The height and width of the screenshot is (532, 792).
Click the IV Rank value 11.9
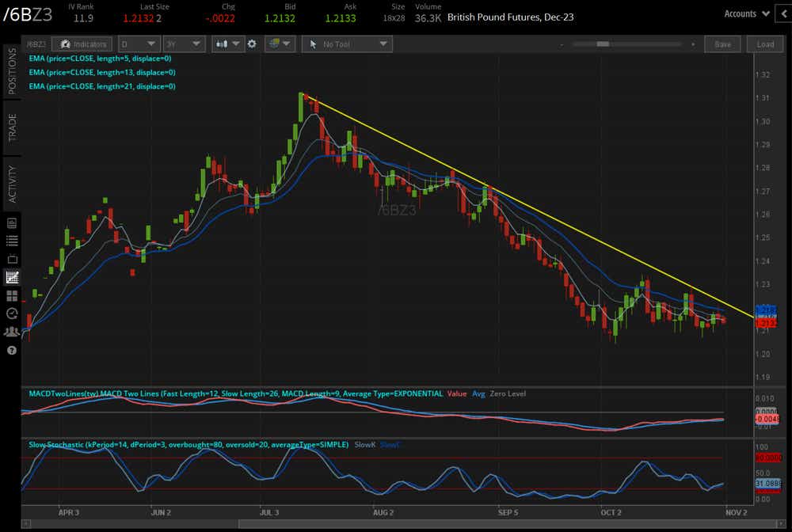[83, 18]
